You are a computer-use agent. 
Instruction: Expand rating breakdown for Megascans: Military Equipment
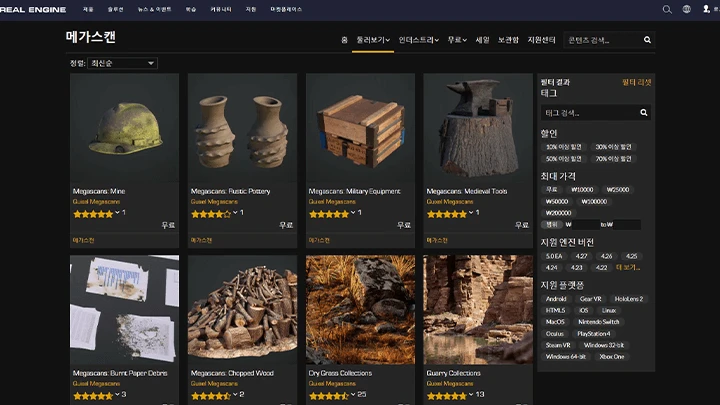click(x=353, y=213)
